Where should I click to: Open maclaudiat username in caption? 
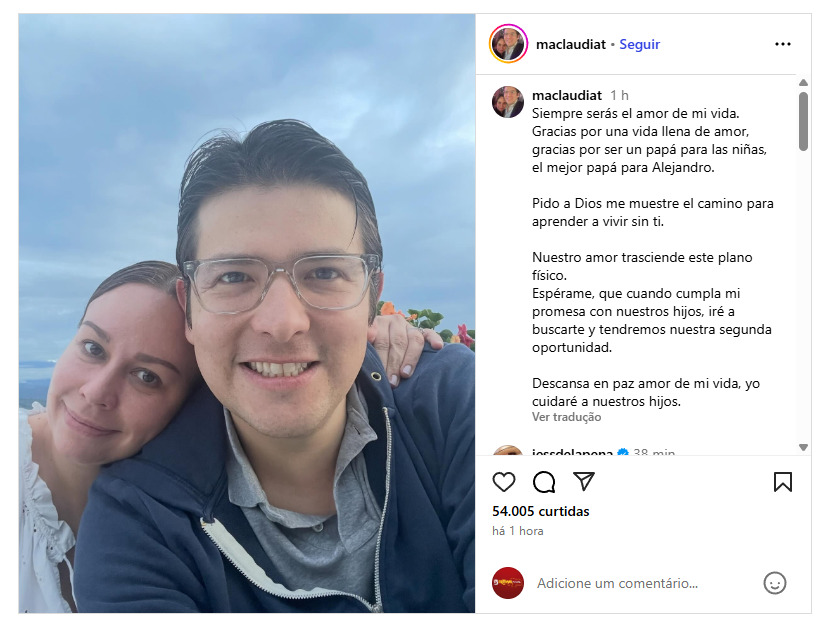point(566,95)
